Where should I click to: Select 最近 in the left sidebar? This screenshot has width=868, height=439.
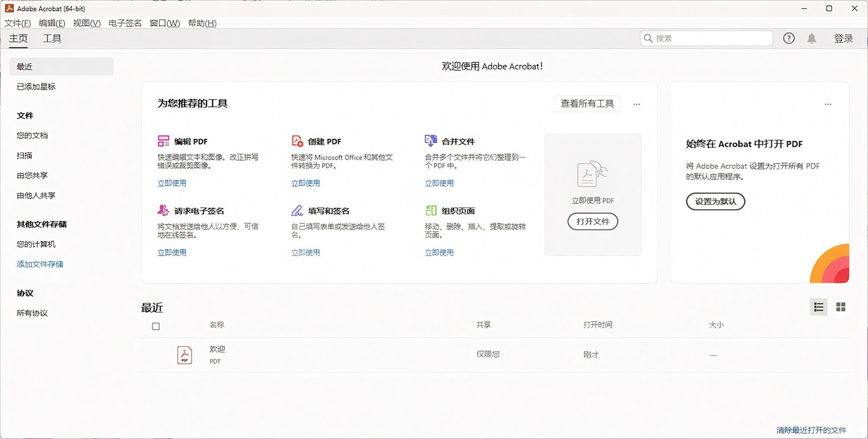click(61, 67)
